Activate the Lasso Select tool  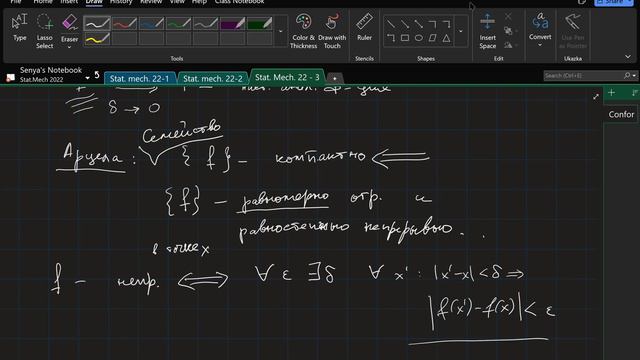click(44, 31)
